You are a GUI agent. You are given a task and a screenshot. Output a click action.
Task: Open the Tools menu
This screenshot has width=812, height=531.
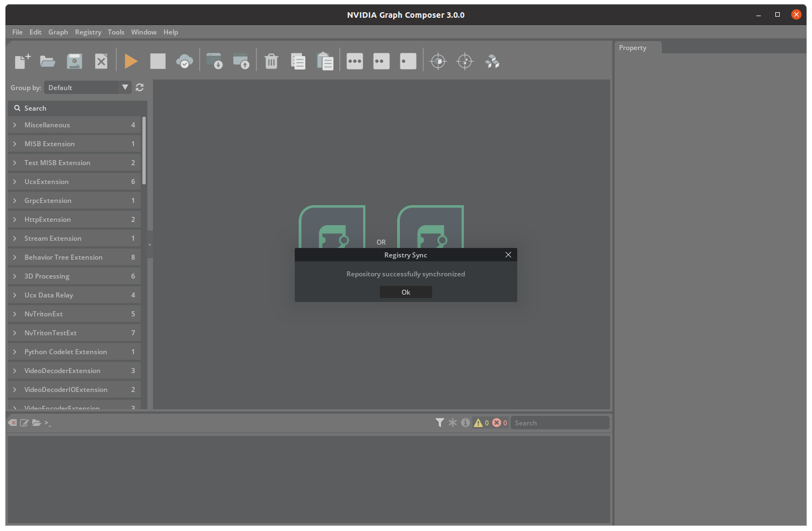116,32
